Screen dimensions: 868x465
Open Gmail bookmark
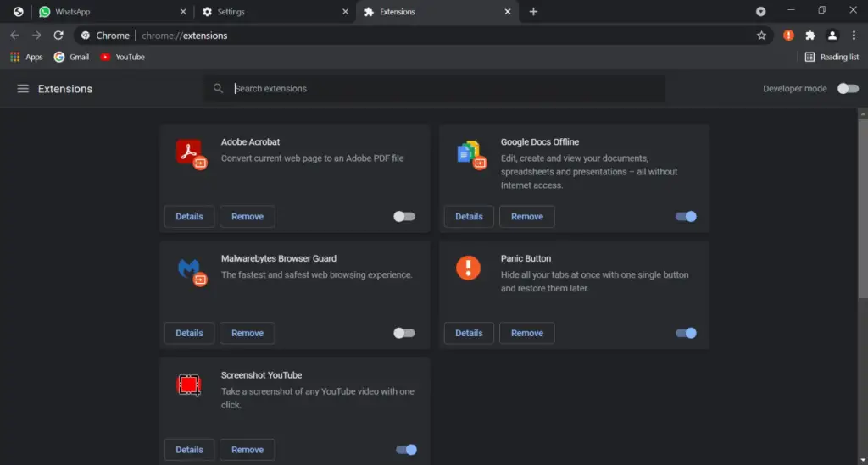coord(71,57)
